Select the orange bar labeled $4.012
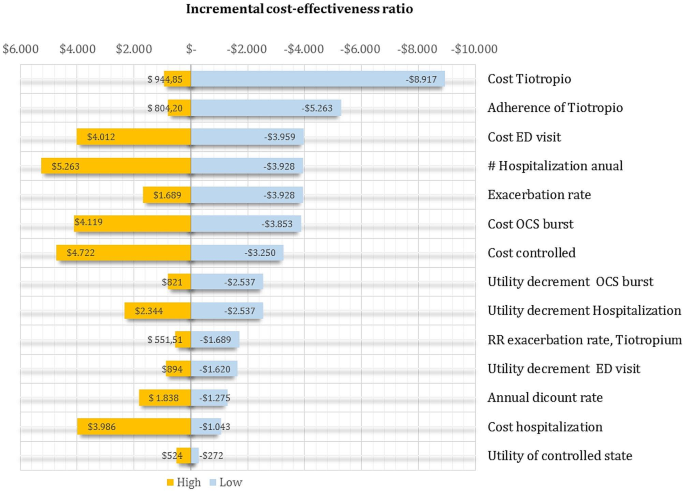The width and height of the screenshot is (685, 492). coord(134,137)
